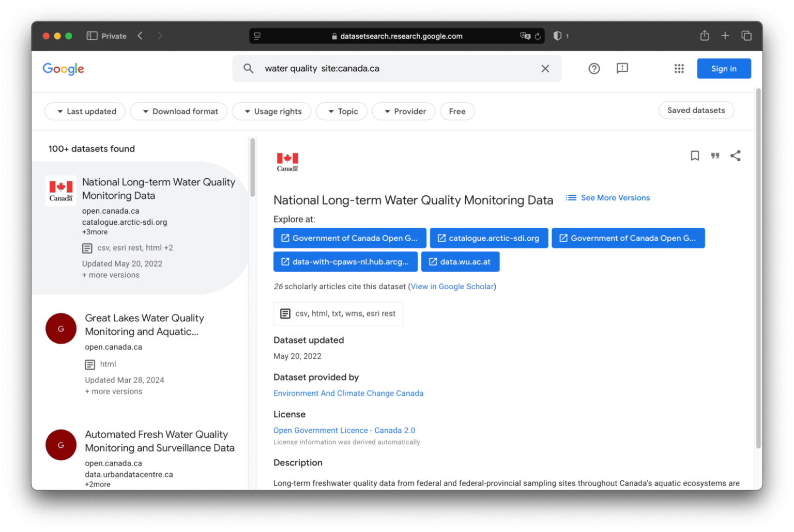
Task: Click the Safari sidebar toggle icon
Action: coord(92,36)
